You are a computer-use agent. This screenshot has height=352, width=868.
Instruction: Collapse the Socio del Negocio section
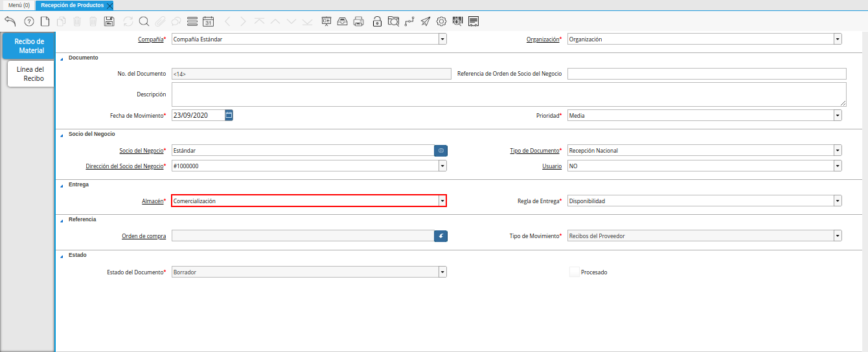point(62,135)
